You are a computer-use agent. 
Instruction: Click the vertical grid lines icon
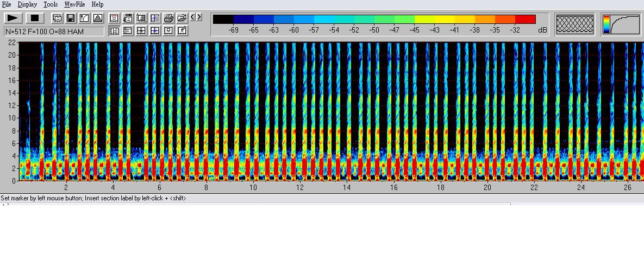[114, 31]
